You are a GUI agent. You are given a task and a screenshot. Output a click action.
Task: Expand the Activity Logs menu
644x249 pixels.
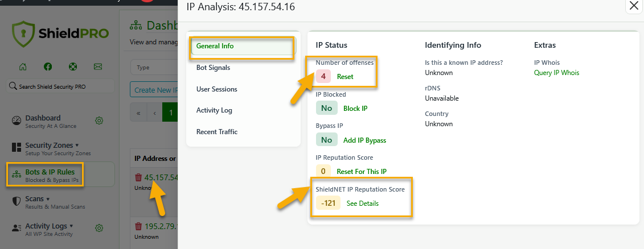point(50,229)
